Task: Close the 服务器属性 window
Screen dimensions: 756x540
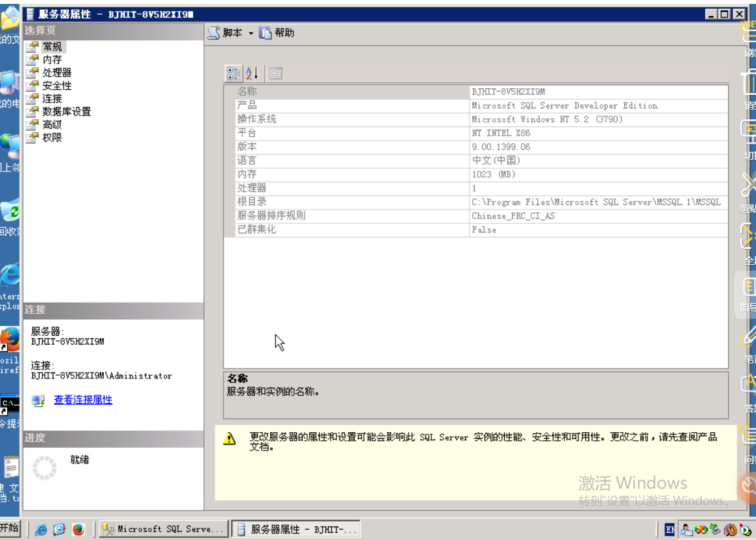Action: tap(739, 14)
